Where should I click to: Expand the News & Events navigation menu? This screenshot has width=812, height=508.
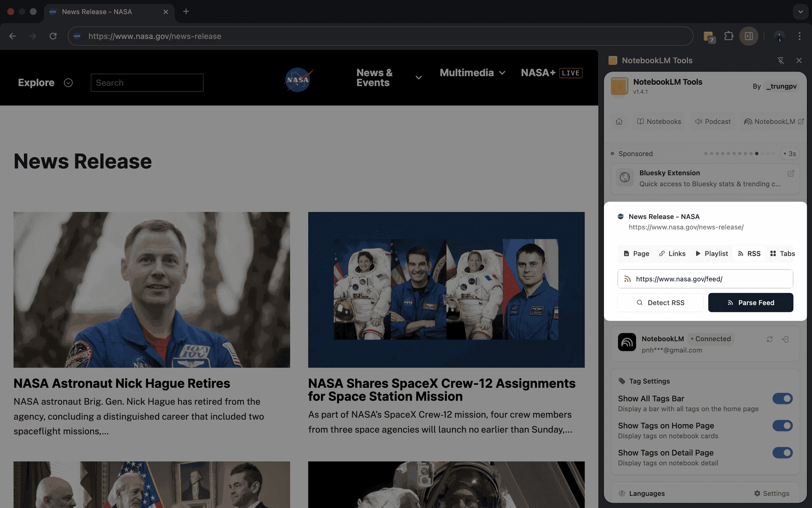(x=418, y=77)
